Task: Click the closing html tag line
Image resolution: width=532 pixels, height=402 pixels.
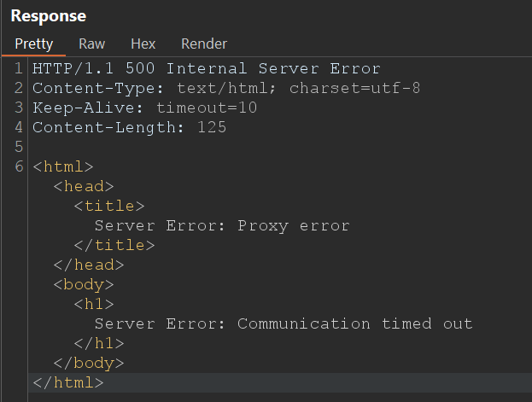Action: click(67, 382)
